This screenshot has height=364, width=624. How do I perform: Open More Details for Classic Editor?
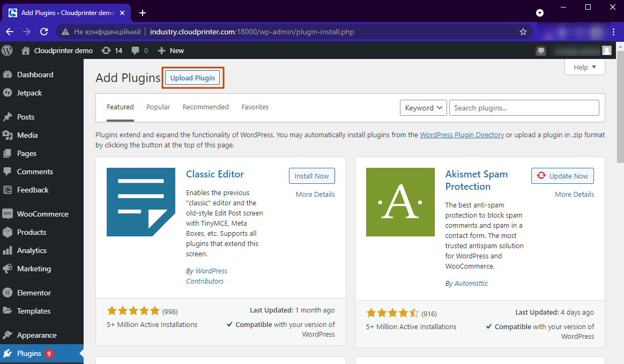pos(315,194)
